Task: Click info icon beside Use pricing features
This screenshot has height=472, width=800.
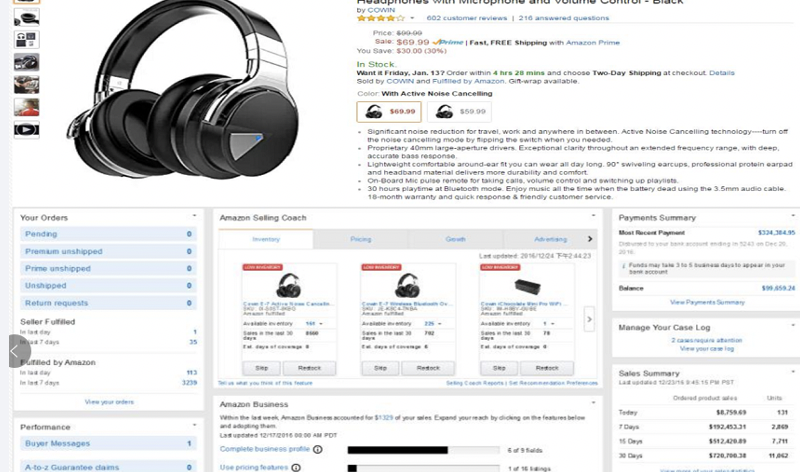Action: (x=295, y=467)
